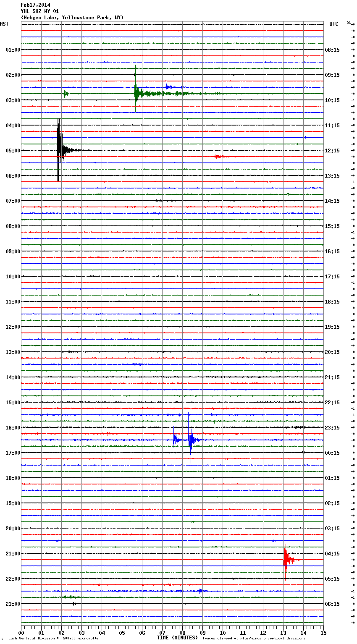The image size is (357, 644).
Task: Click the Traces clipped at plus/minus 5 divisions note
Action: (254, 639)
